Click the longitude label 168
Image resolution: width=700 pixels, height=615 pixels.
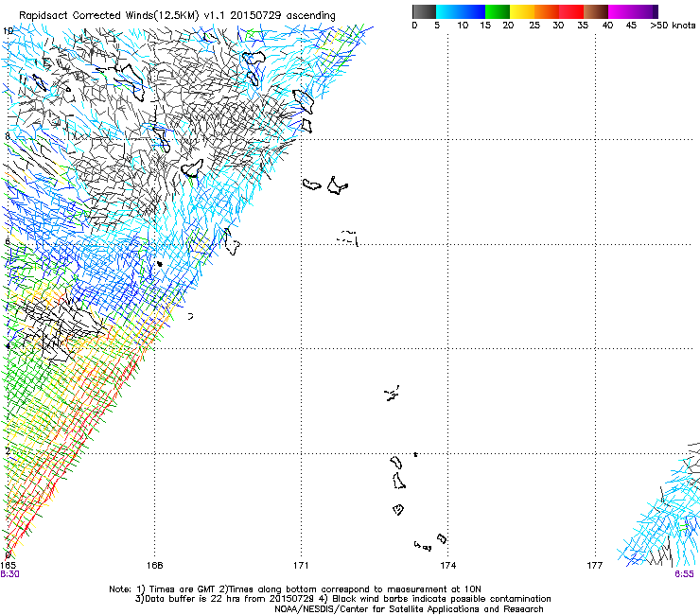(154, 566)
